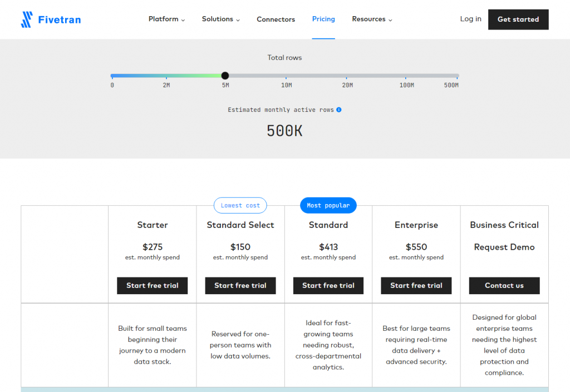This screenshot has height=392, width=570.
Task: Click 'Designed for global enterprise teams' description
Action: pyautogui.click(x=504, y=345)
